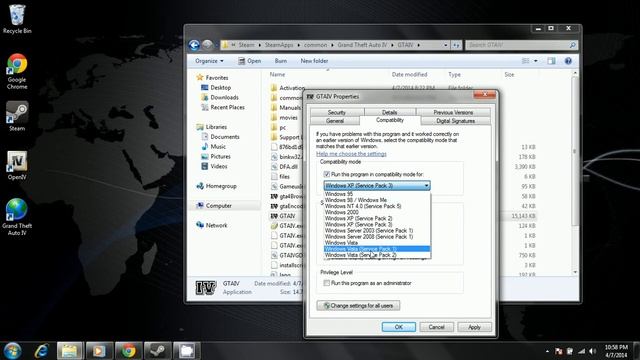Click the network tray icon
This screenshot has height=360, width=640.
click(x=581, y=351)
